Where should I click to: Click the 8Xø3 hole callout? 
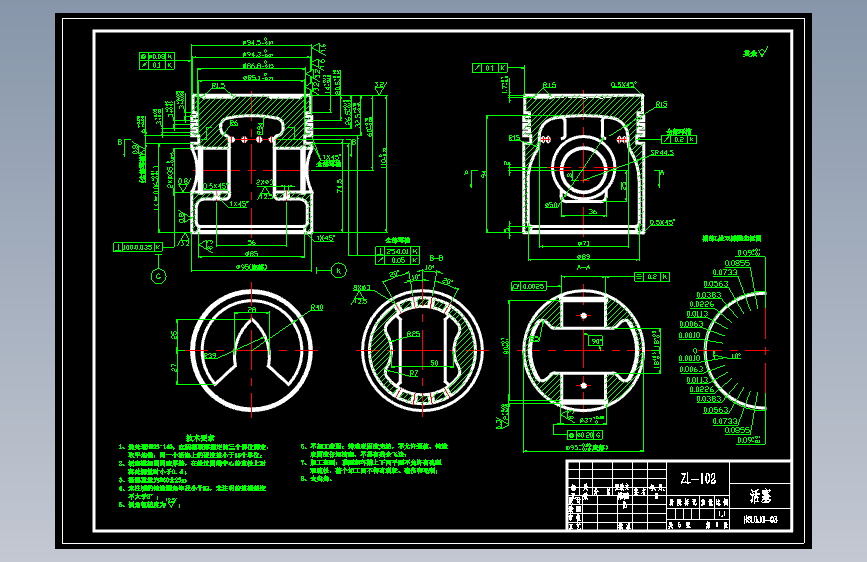click(x=362, y=288)
